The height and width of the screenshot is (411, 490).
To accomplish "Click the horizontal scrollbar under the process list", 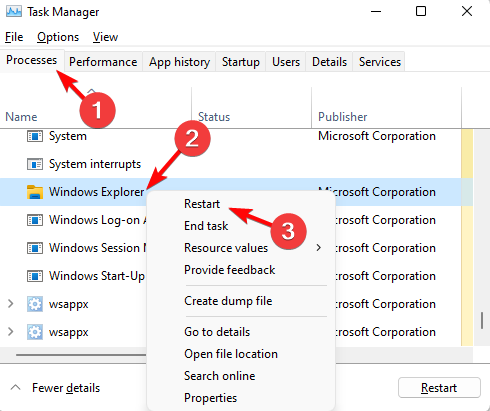I will (x=81, y=355).
